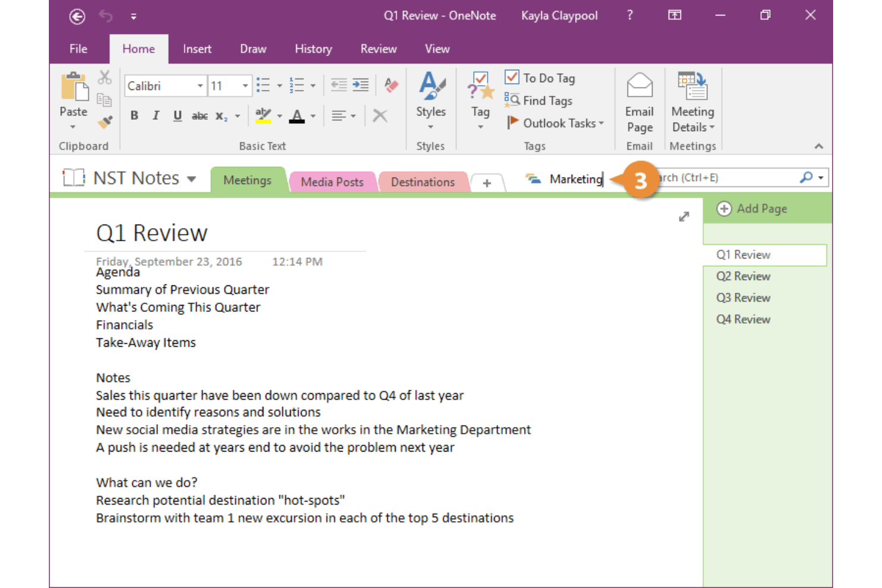Screen dimensions: 882x588
Task: Click Ribbon Display Options icon
Action: click(675, 15)
